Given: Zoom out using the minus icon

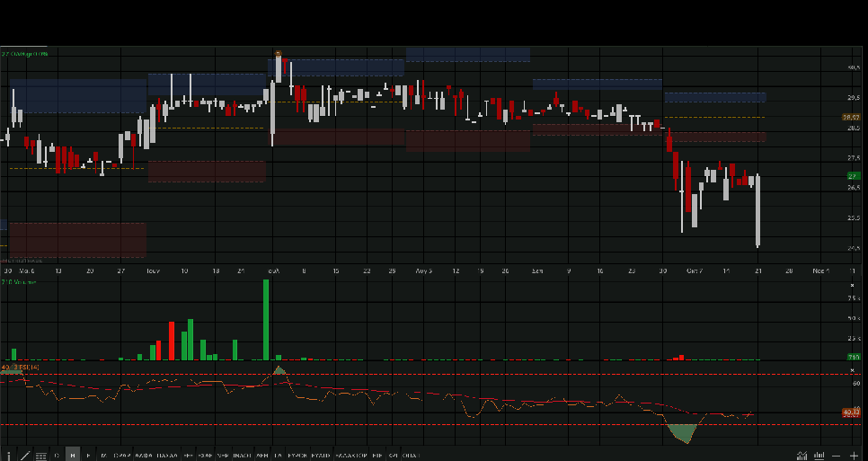Looking at the screenshot, I should point(837,456).
